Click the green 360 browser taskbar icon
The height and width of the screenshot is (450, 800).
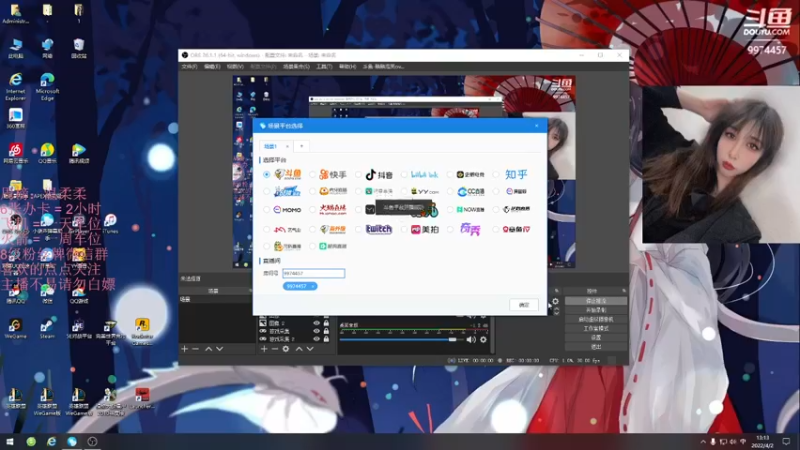[x=31, y=441]
